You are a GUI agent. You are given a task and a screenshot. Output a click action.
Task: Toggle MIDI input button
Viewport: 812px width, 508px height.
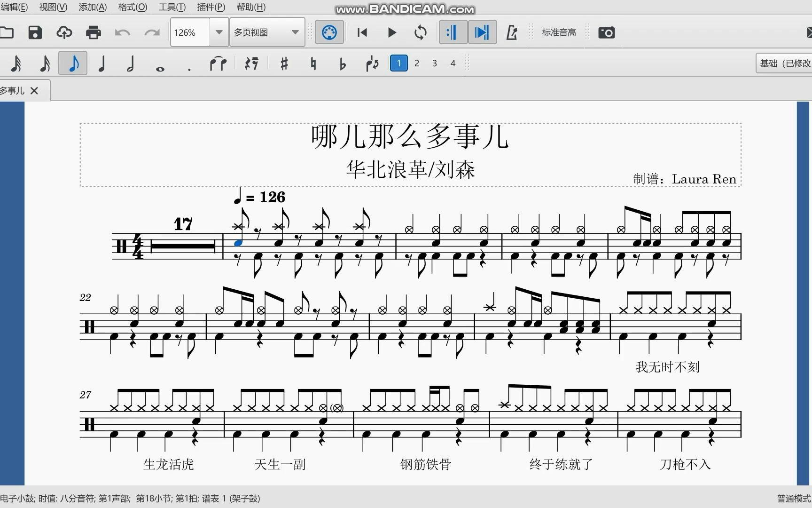pyautogui.click(x=329, y=32)
